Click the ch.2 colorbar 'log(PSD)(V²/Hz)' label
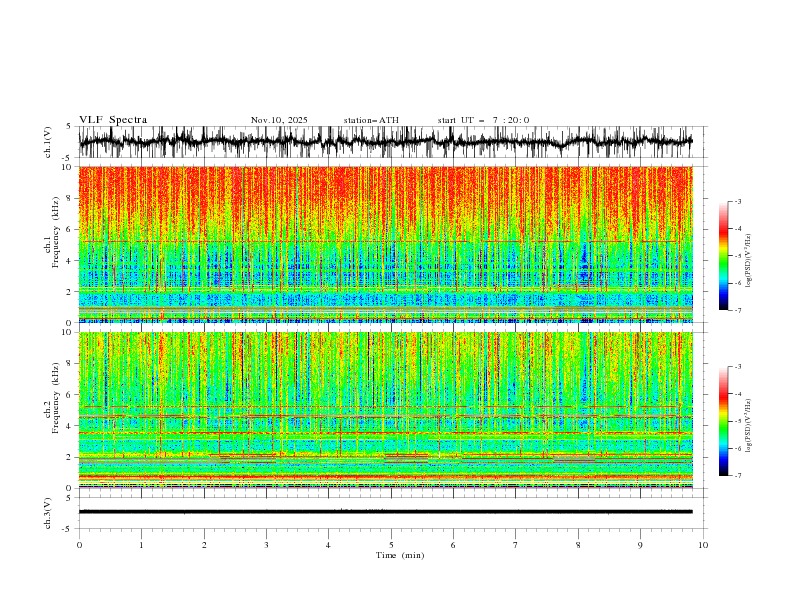 [x=749, y=425]
